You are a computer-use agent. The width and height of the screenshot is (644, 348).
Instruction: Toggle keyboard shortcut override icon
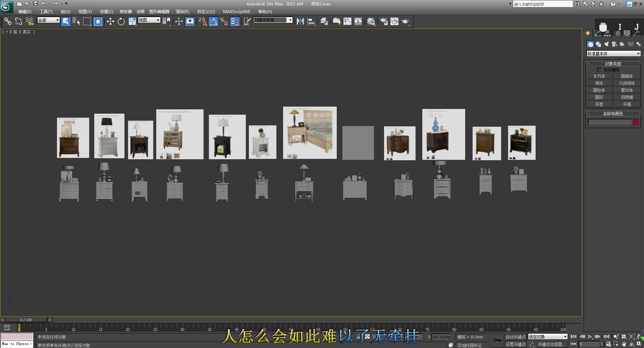[x=190, y=21]
